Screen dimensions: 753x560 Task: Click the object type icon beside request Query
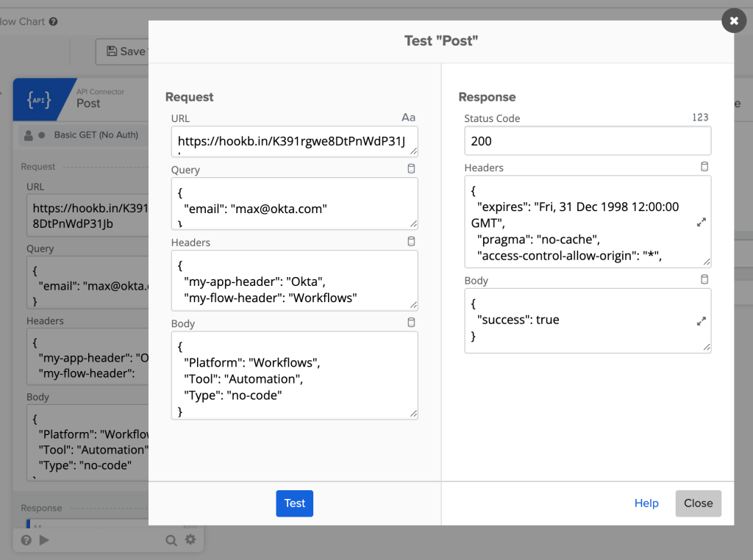point(411,169)
